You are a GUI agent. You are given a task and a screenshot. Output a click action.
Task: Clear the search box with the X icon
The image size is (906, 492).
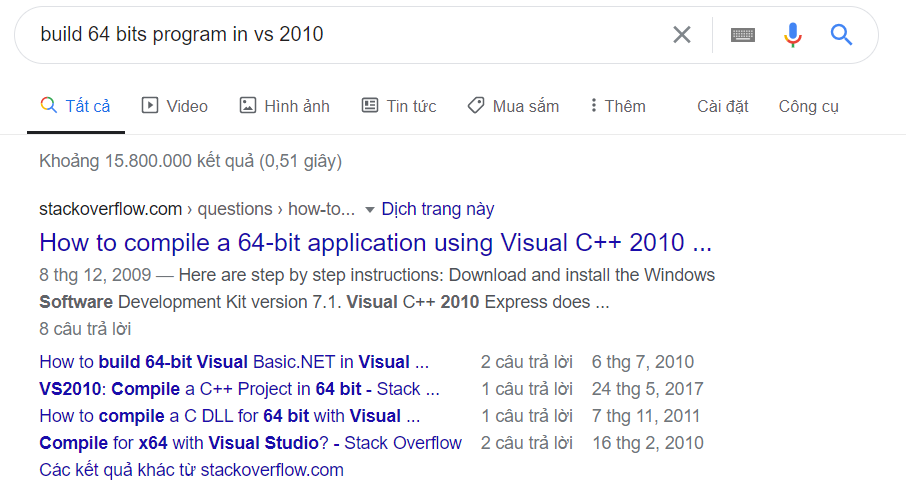pyautogui.click(x=682, y=35)
